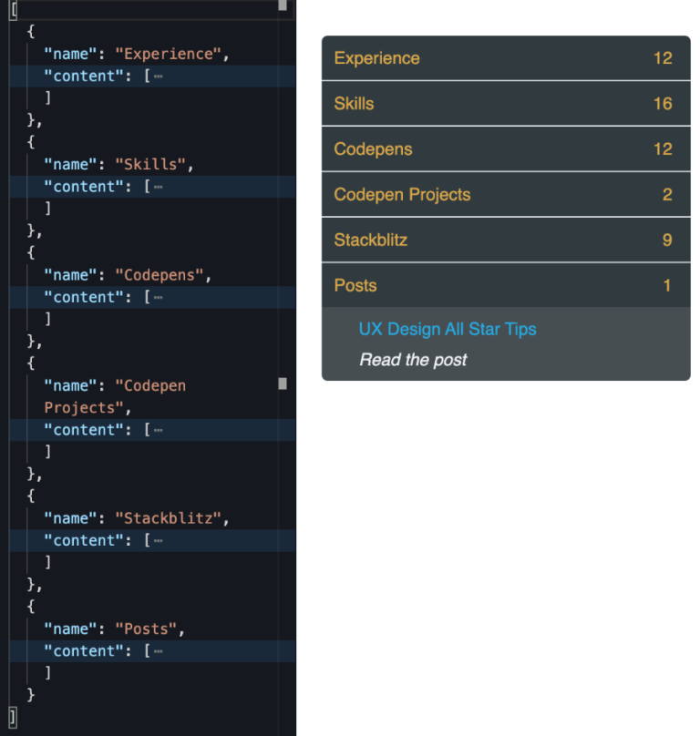Open the Stackblitz accordion row
The image size is (700, 736).
tap(506, 240)
